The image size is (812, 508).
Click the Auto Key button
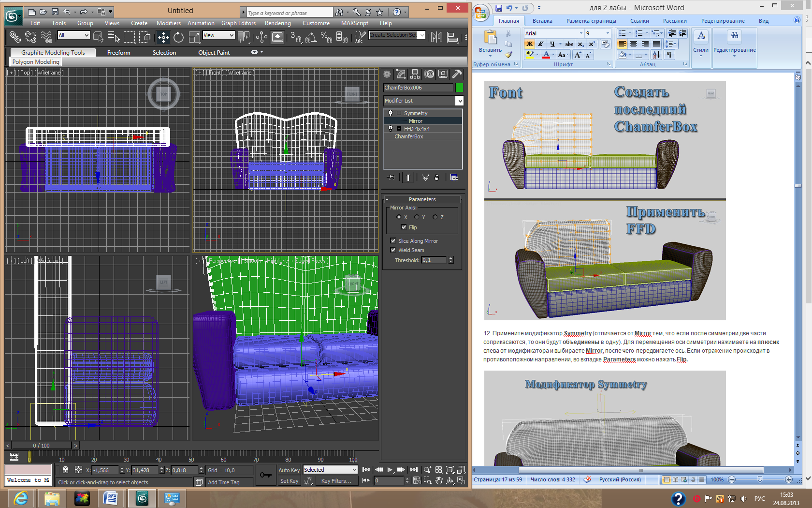pos(289,470)
